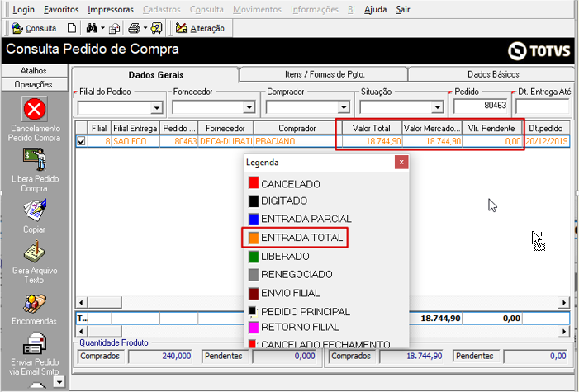Open the Ajuda menu
The width and height of the screenshot is (579, 392).
(x=375, y=9)
